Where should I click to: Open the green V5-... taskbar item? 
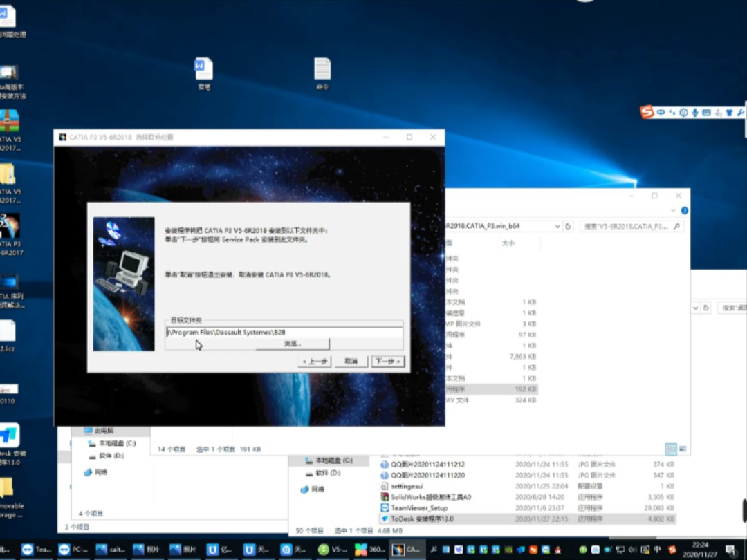click(333, 550)
